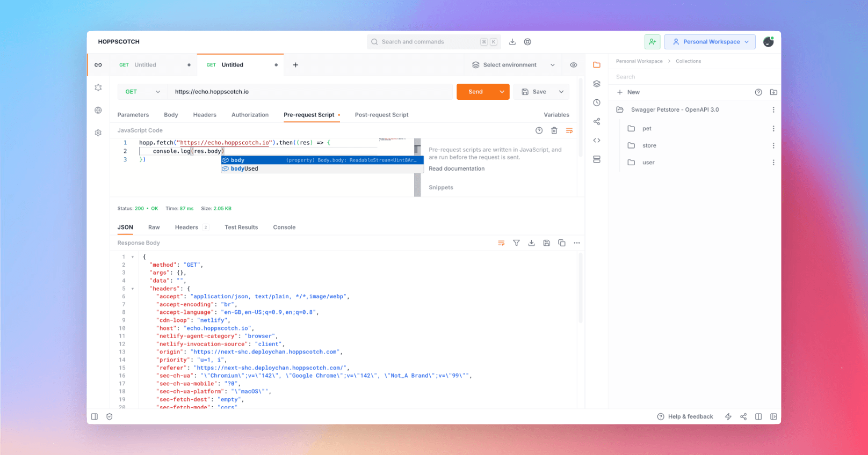This screenshot has height=455, width=868.
Task: Click the orange Send button
Action: click(476, 92)
